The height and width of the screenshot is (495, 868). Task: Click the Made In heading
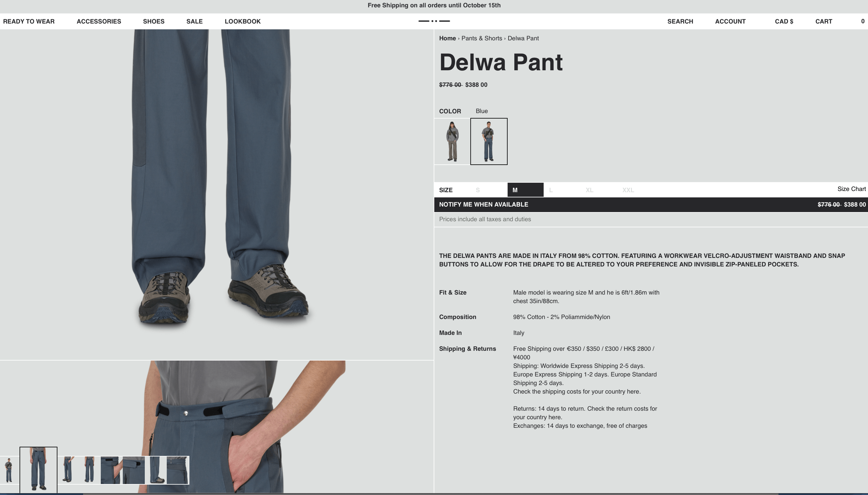[450, 333]
